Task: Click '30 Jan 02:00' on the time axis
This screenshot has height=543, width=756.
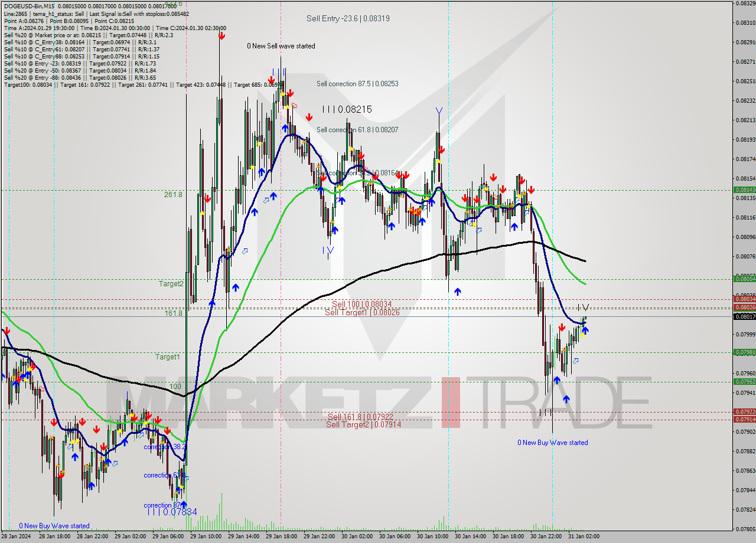Action: tap(357, 537)
